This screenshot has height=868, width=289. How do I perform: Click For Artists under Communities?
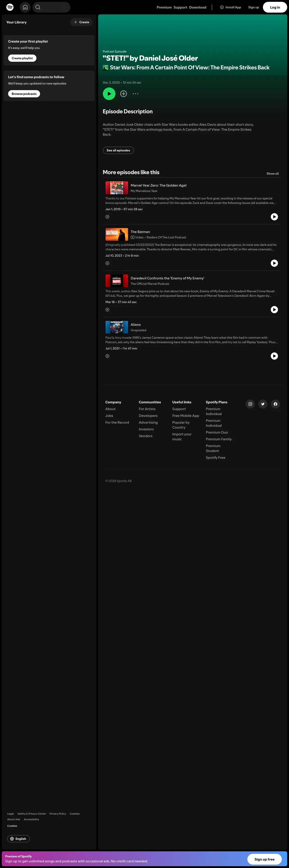pyautogui.click(x=147, y=409)
